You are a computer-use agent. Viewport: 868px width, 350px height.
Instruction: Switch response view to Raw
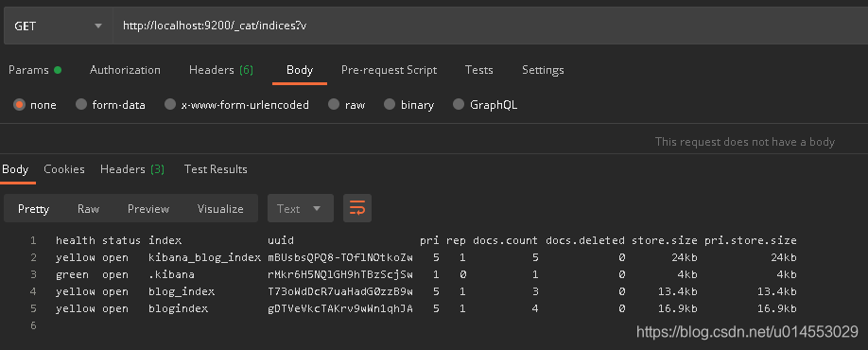[x=88, y=209]
